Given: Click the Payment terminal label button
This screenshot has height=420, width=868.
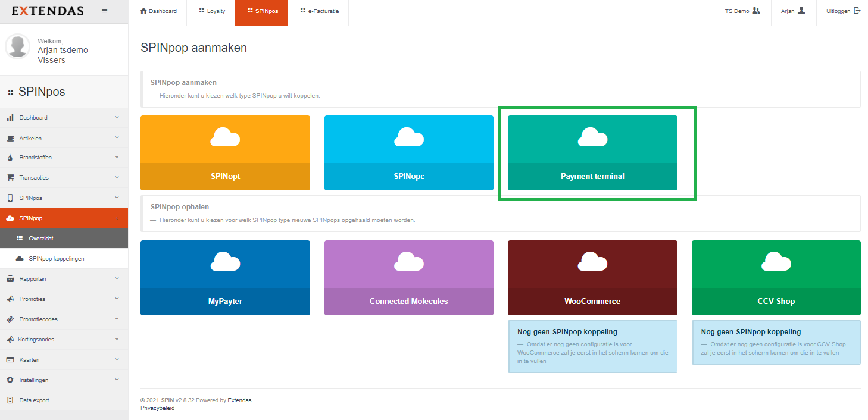Looking at the screenshot, I should pos(592,177).
